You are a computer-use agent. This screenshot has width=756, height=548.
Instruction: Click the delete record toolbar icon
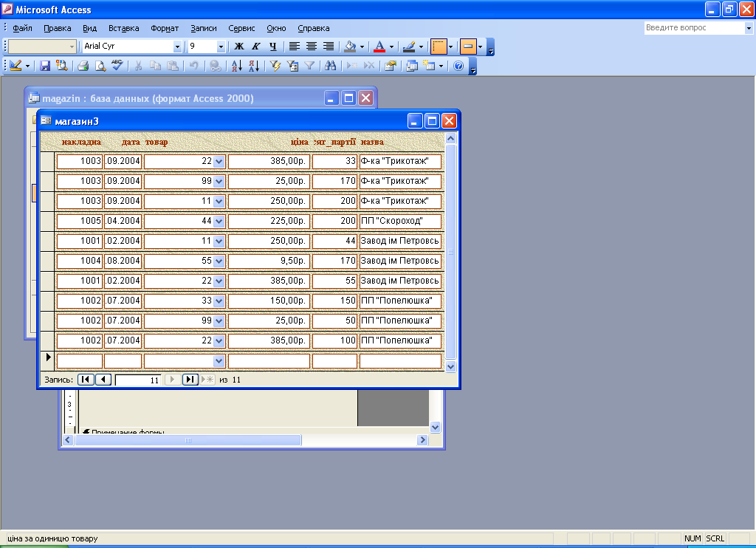pos(369,66)
